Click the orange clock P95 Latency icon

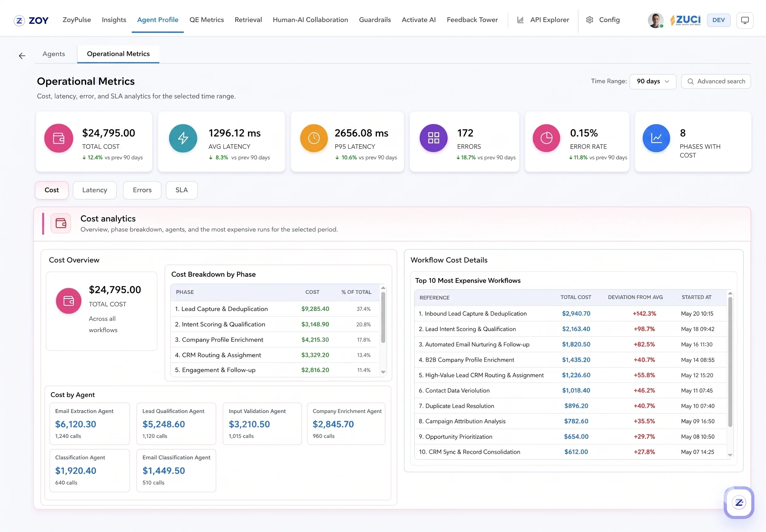click(314, 138)
